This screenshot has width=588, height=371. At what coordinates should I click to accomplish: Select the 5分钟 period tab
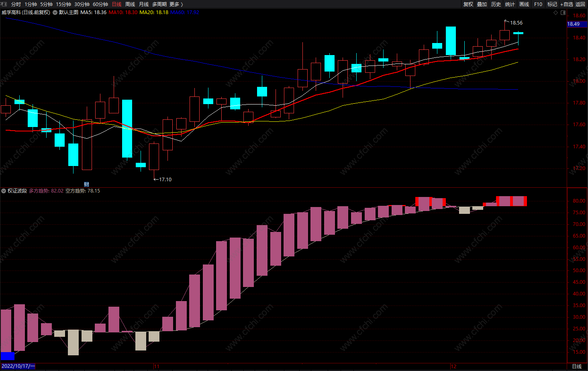tap(46, 4)
